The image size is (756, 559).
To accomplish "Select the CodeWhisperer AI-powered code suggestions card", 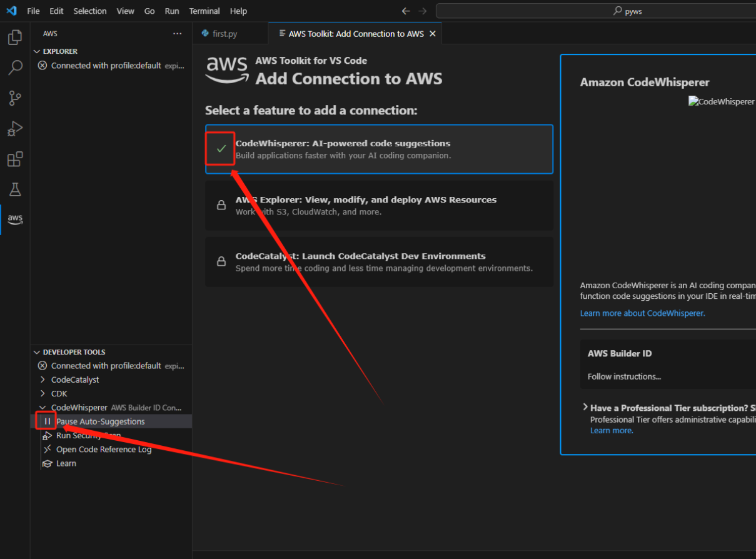I will click(379, 149).
